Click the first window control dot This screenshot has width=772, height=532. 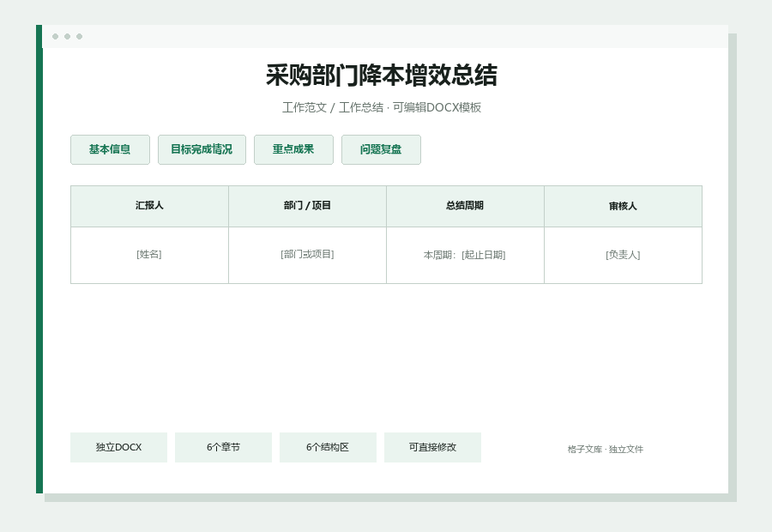click(55, 36)
